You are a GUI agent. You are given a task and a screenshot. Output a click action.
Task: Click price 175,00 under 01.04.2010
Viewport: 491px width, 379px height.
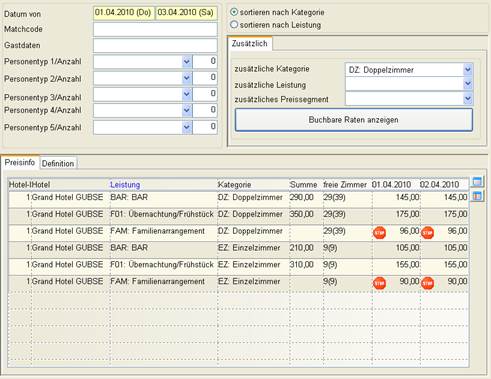click(407, 214)
